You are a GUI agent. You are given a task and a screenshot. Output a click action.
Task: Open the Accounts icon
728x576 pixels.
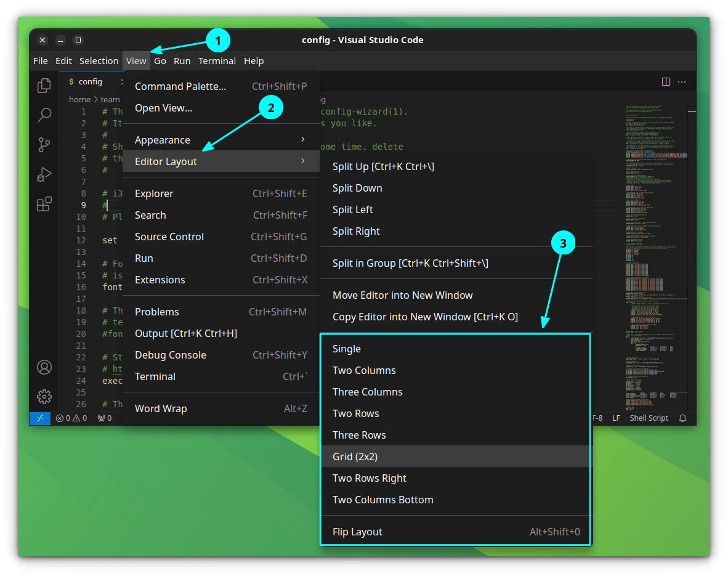pos(44,367)
